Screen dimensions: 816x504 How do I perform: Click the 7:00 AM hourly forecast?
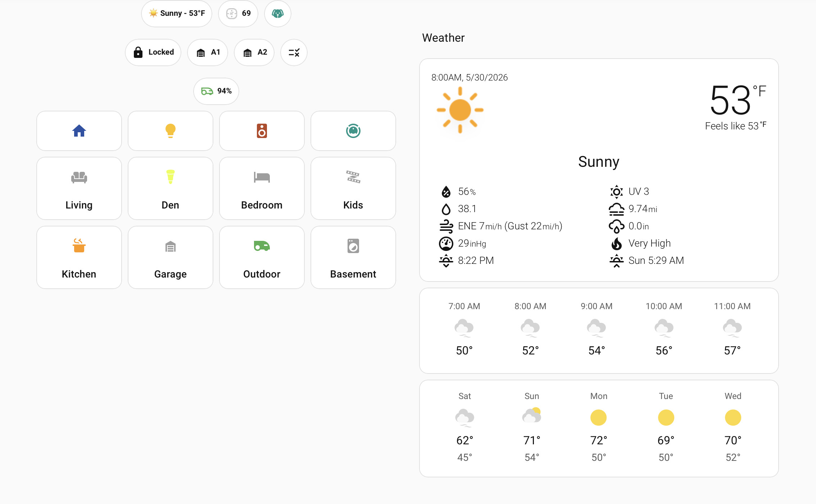click(x=464, y=329)
